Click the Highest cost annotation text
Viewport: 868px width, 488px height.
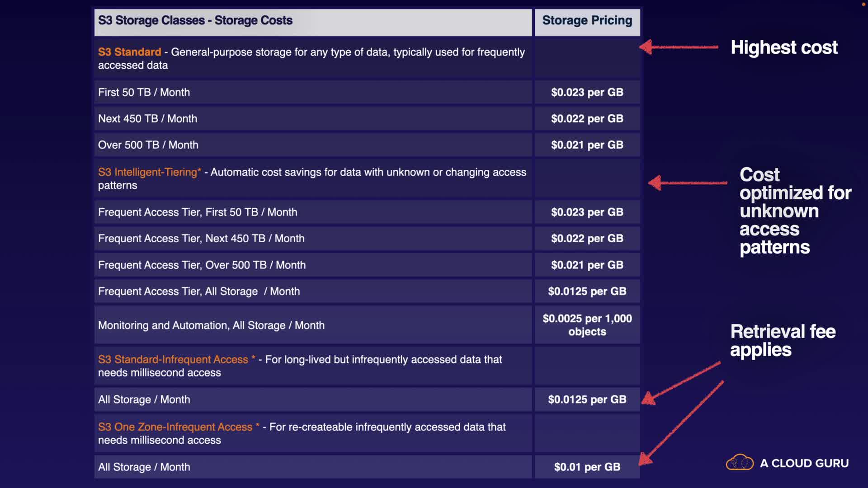click(784, 47)
